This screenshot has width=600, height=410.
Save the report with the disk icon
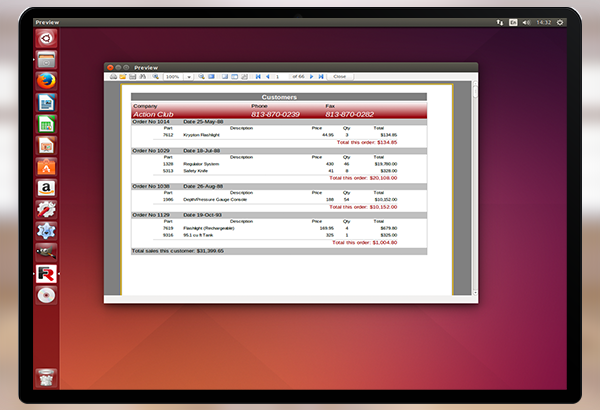[x=131, y=76]
